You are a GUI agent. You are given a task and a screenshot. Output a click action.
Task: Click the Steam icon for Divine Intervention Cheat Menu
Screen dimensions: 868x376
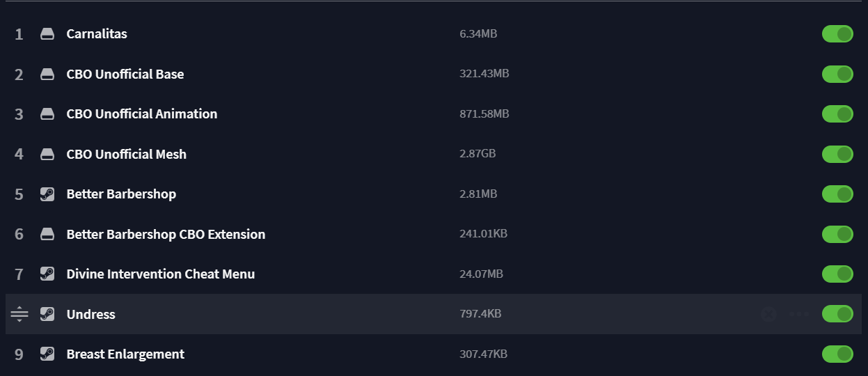pos(47,274)
